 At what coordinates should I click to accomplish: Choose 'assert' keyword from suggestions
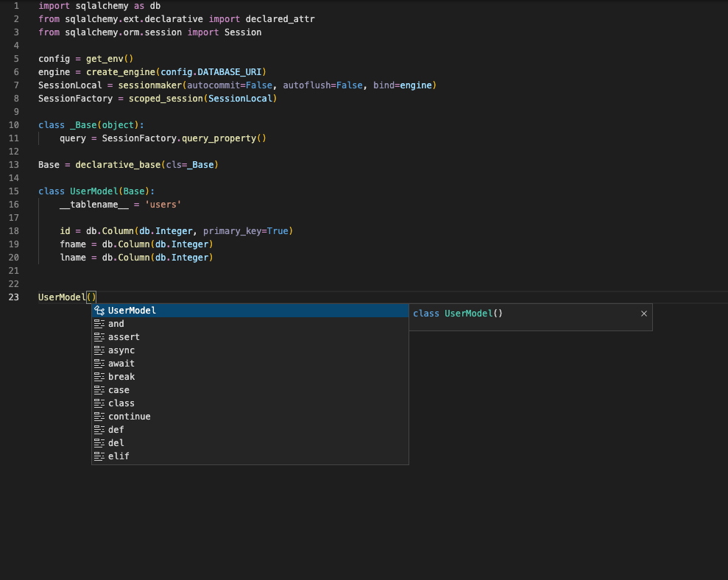[250, 337]
